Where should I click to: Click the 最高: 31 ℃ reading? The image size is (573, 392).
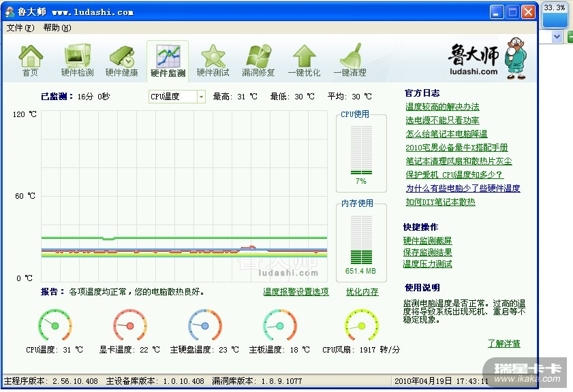pos(235,97)
